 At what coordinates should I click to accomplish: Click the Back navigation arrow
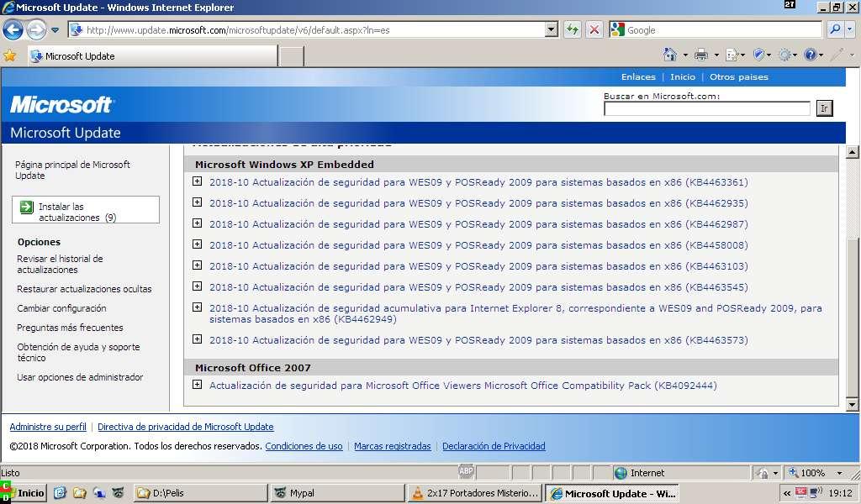(x=13, y=29)
